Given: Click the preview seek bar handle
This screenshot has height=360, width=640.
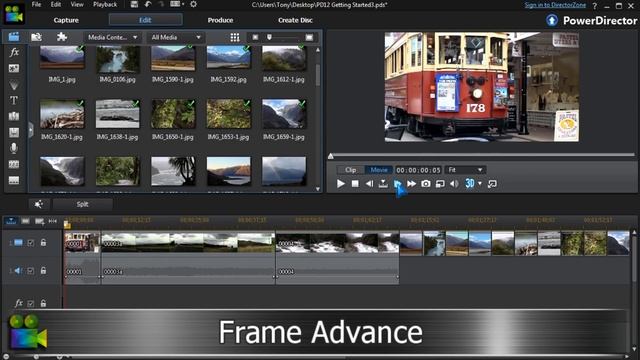Looking at the screenshot, I should coord(331,156).
